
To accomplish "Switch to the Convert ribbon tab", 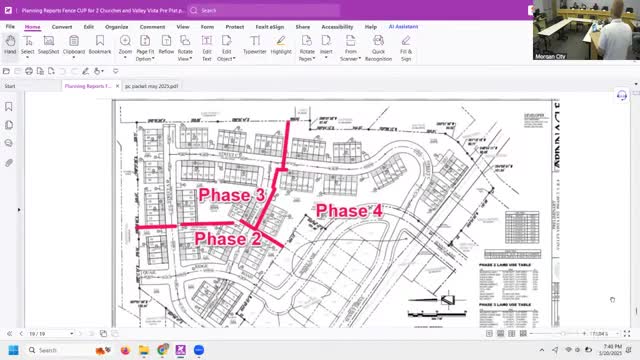I will point(62,27).
